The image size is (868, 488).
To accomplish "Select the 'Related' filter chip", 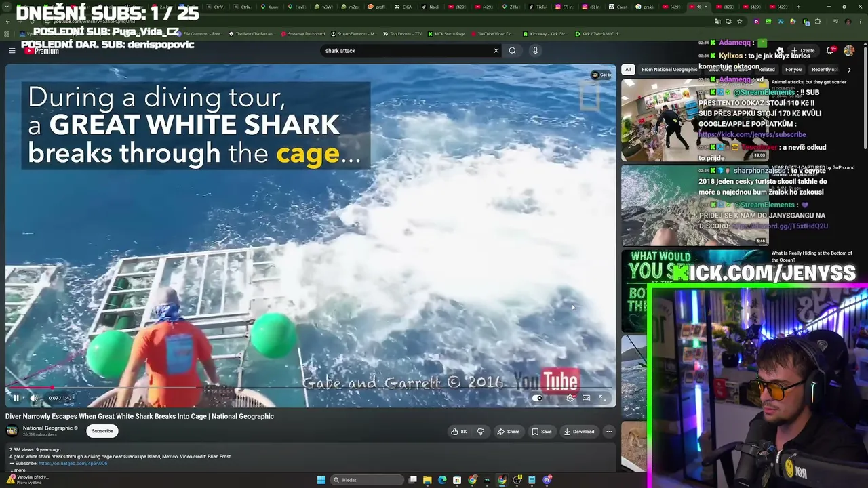I will click(767, 69).
